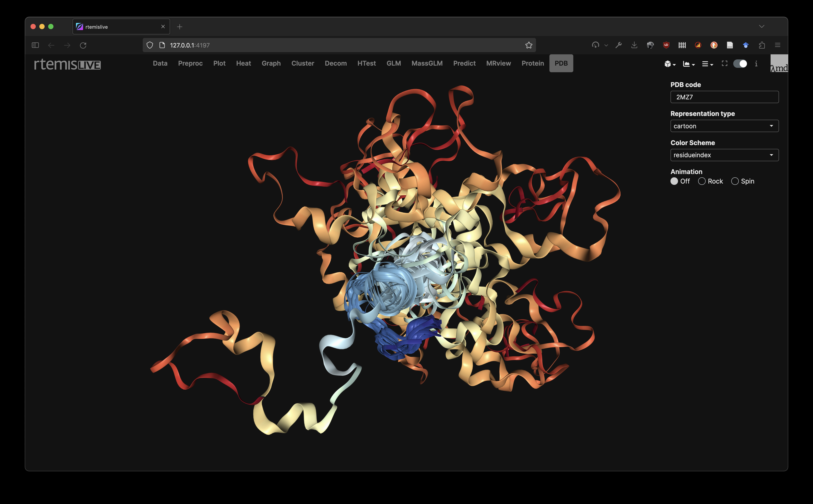
Task: Toggle the dark mode switch
Action: pos(740,64)
